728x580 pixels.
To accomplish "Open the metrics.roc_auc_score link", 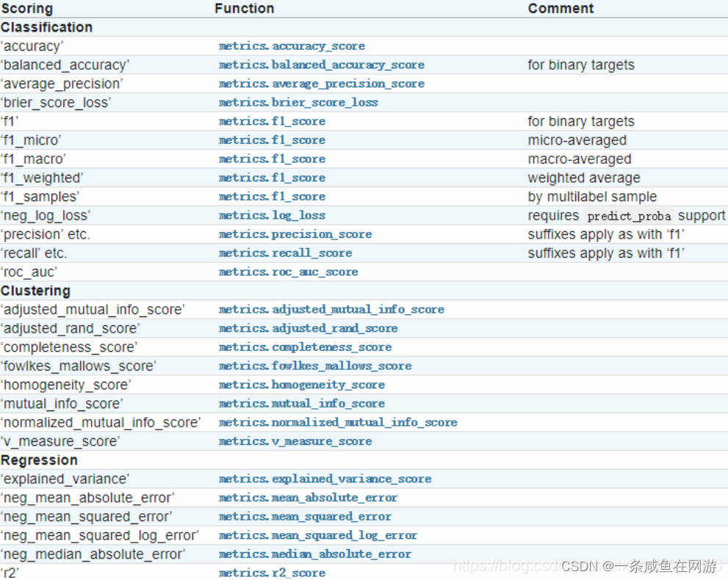I will pos(286,272).
